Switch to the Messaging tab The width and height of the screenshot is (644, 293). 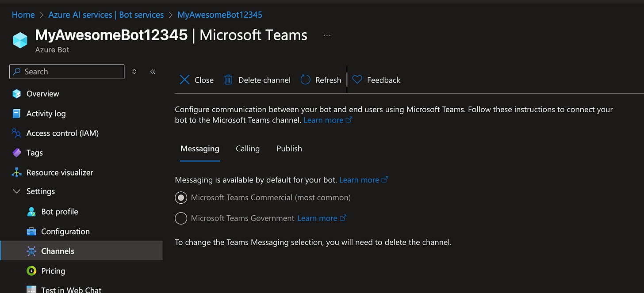[x=200, y=148]
